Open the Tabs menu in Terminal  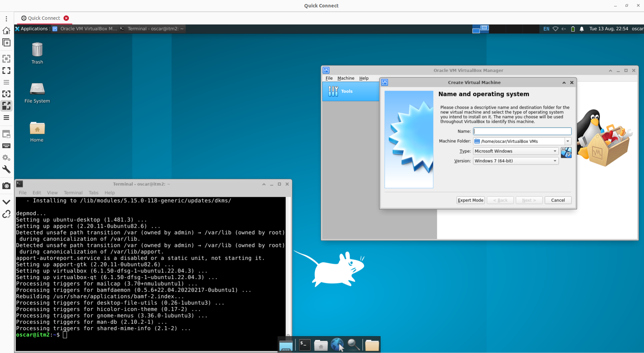tap(93, 193)
